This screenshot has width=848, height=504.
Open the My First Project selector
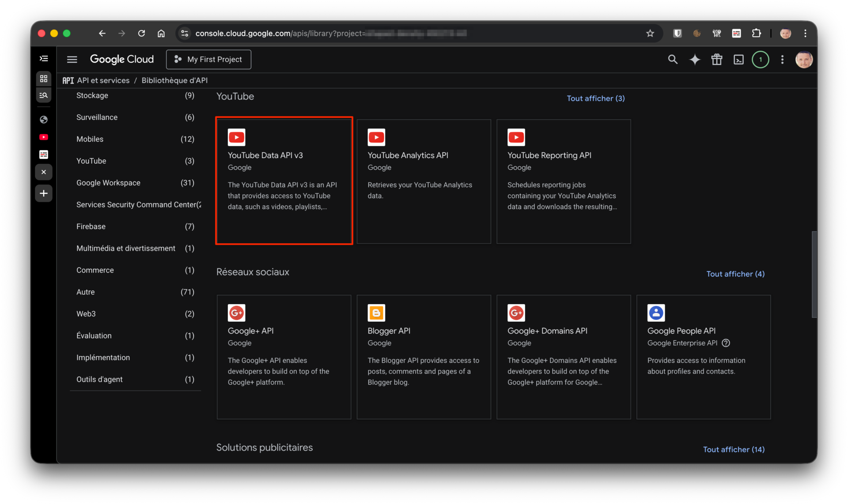coord(208,59)
